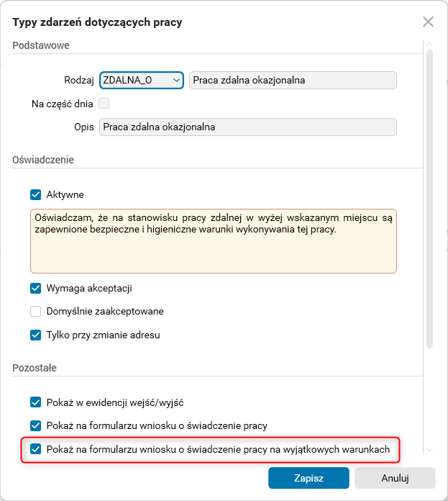The width and height of the screenshot is (448, 501).
Task: Open the Rodzaj dropdown ZDALNA_O
Action: 142,80
